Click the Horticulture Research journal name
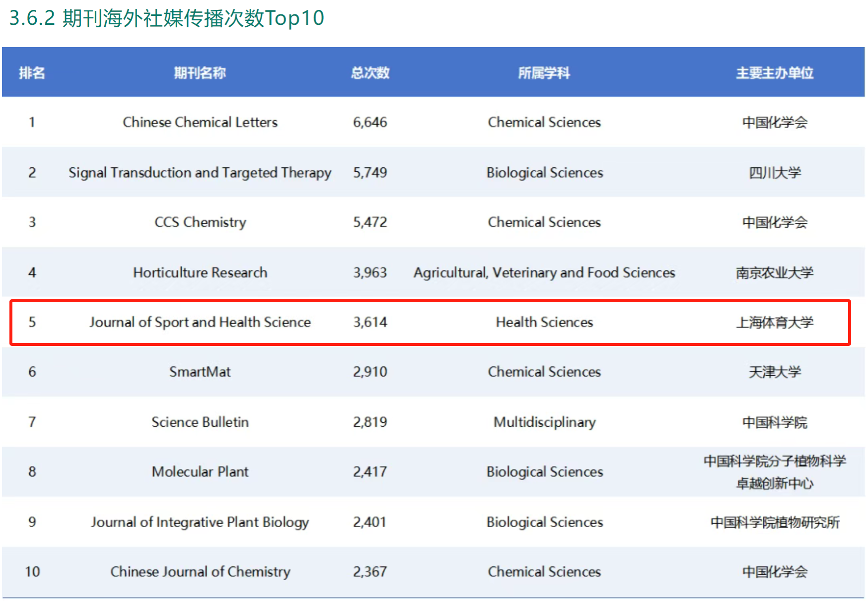 pos(200,272)
